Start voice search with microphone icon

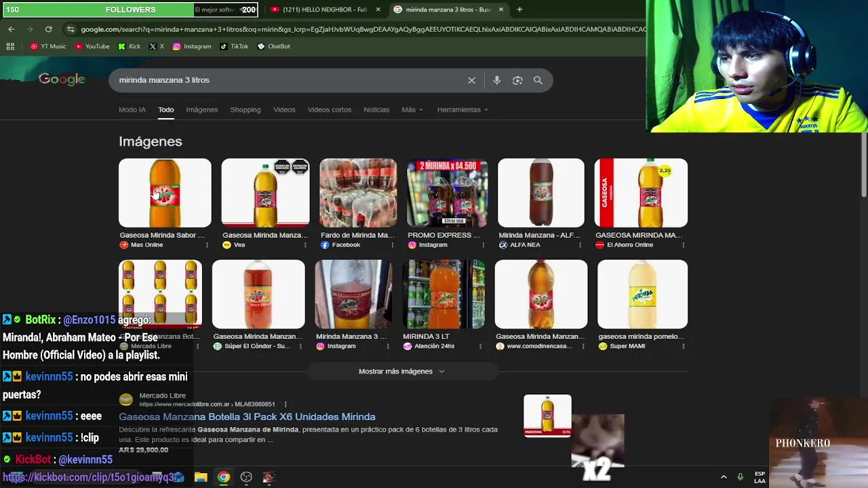(496, 80)
